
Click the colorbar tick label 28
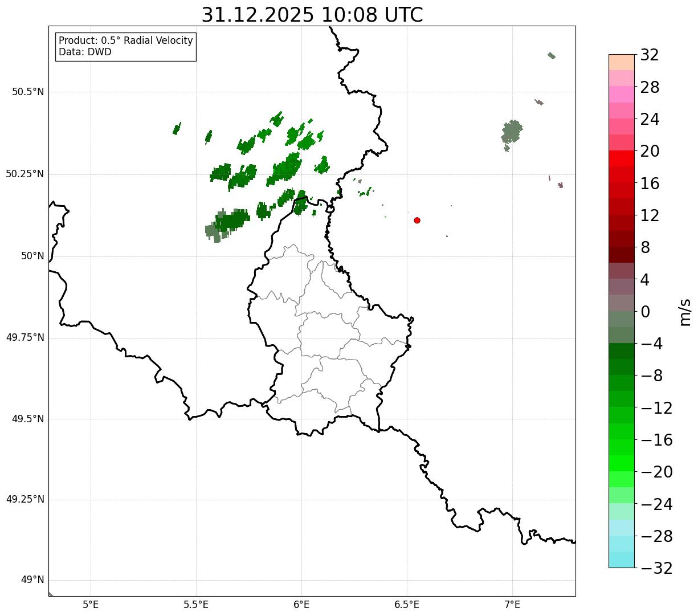pos(650,87)
